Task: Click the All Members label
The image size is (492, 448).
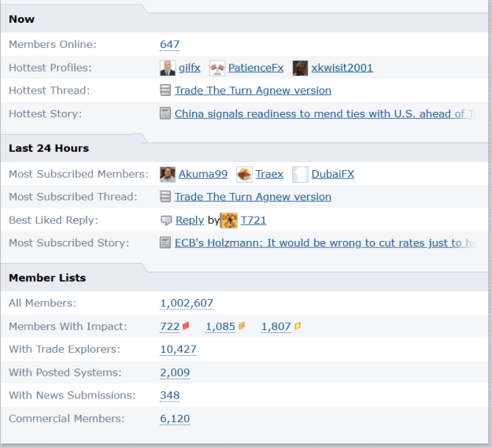Action: tap(43, 303)
